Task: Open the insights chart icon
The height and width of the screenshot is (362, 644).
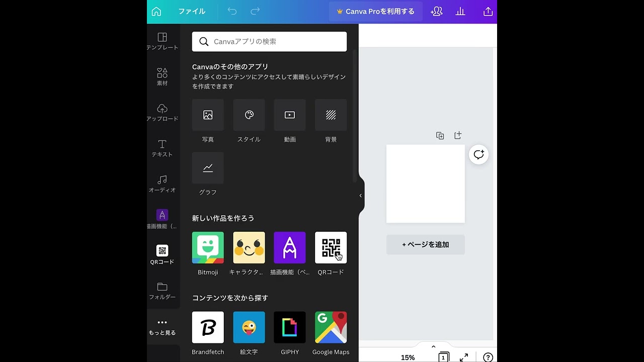Action: (460, 12)
